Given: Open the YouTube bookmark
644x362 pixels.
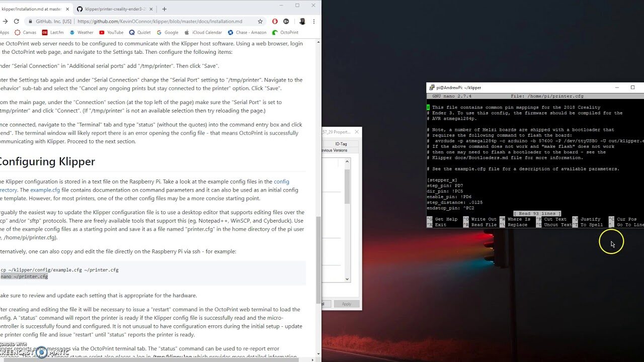Looking at the screenshot, I should [x=111, y=32].
